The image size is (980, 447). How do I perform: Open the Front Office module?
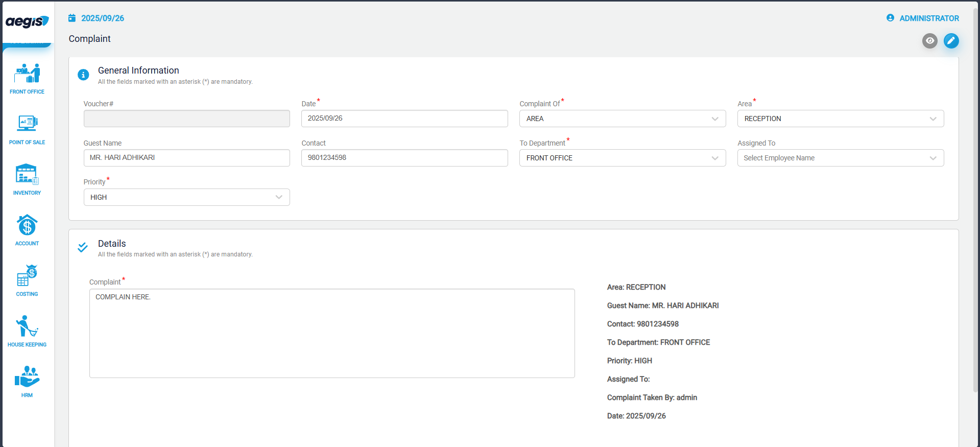[27, 79]
